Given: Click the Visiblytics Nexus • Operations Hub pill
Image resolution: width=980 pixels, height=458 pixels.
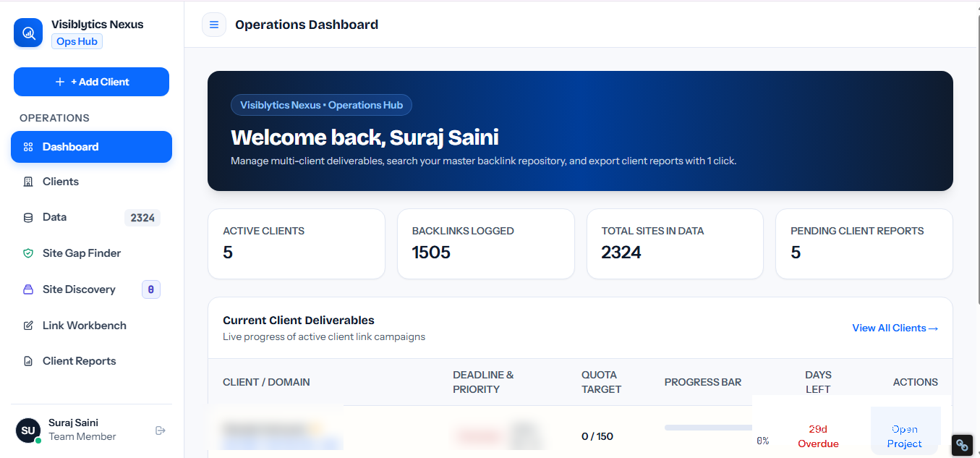Looking at the screenshot, I should click(321, 105).
